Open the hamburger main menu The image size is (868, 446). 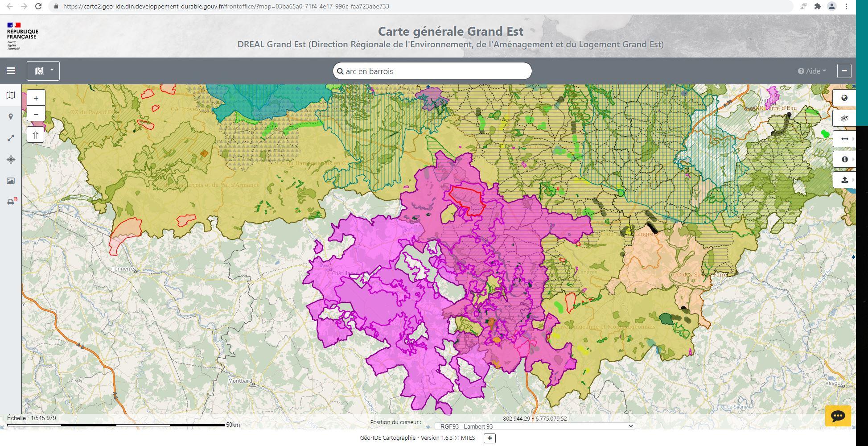pos(11,71)
